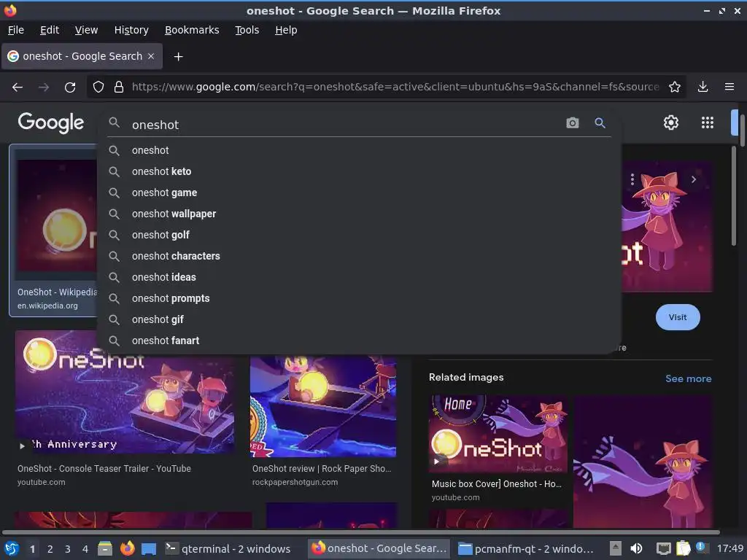Choose the 'oneshot fanart' suggestion
747x560 pixels.
tap(359, 341)
